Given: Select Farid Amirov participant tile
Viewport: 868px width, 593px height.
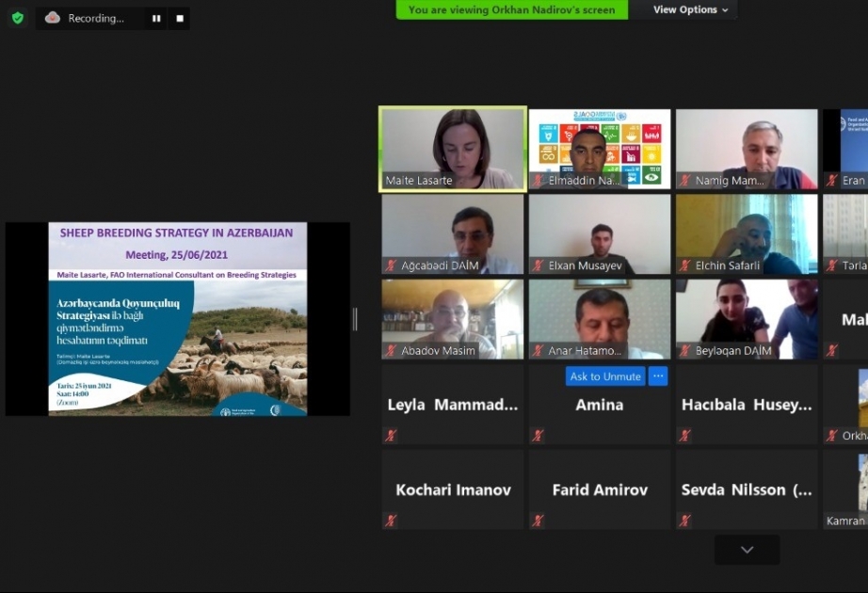Looking at the screenshot, I should [600, 490].
